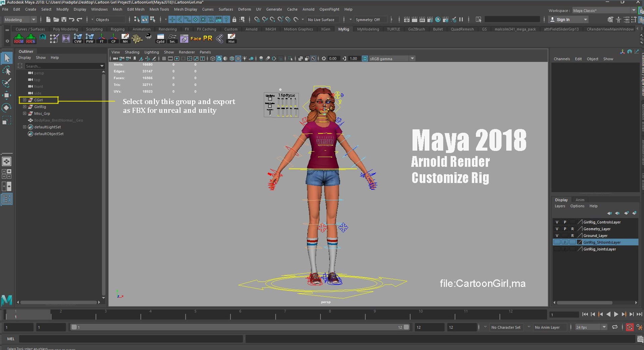Activate the Select tool in the toolbox
Viewport: 644px width, 350px height.
point(7,58)
